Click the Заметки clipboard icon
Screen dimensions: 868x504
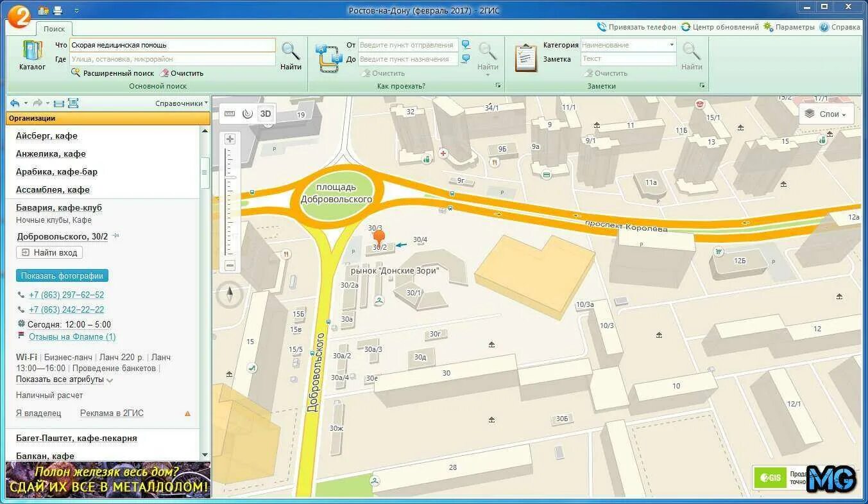(526, 58)
